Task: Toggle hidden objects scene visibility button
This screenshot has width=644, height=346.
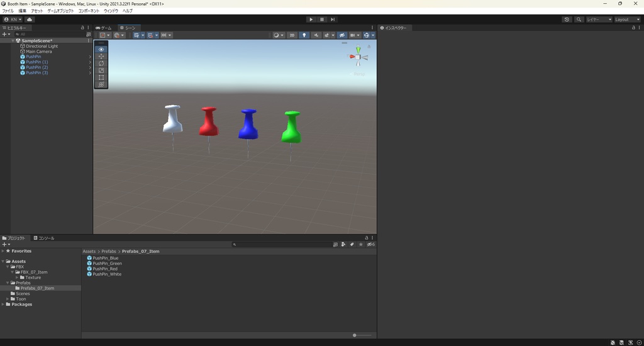Action: tap(341, 35)
